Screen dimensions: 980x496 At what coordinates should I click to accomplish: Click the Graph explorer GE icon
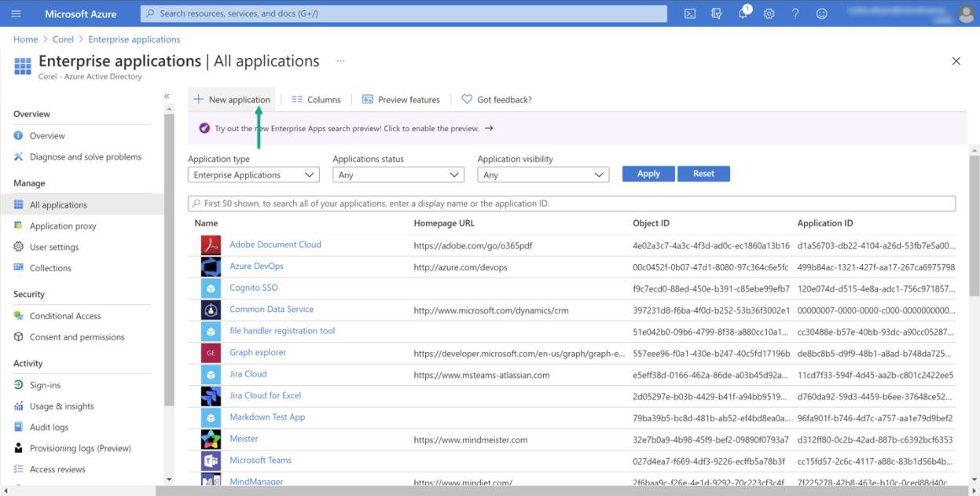[211, 353]
